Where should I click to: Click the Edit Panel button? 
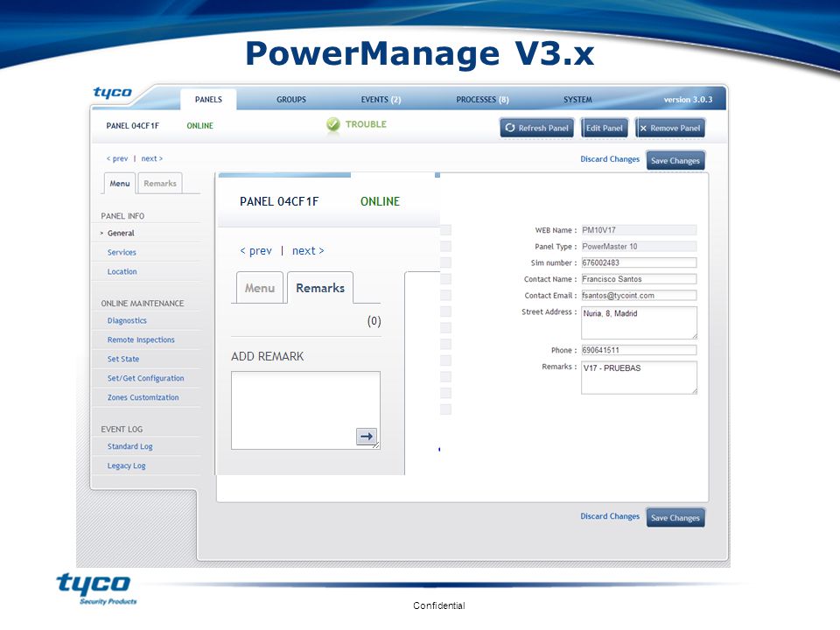[605, 128]
